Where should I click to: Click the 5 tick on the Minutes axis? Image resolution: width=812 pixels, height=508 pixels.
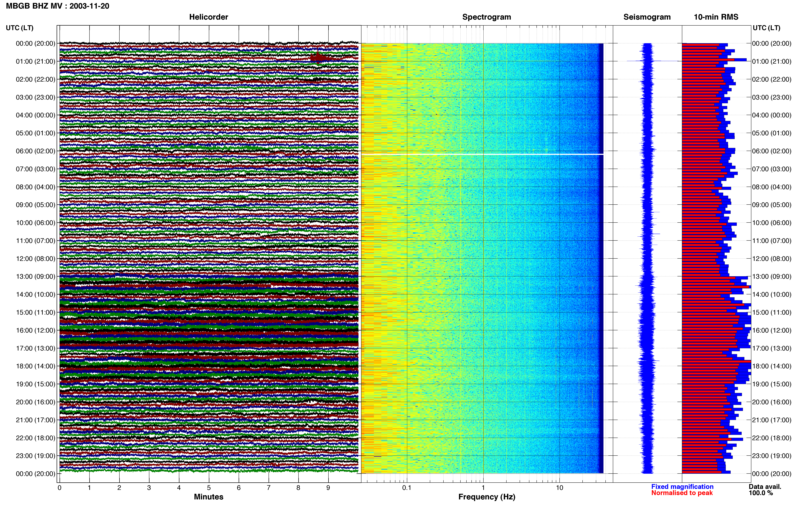[x=209, y=488]
